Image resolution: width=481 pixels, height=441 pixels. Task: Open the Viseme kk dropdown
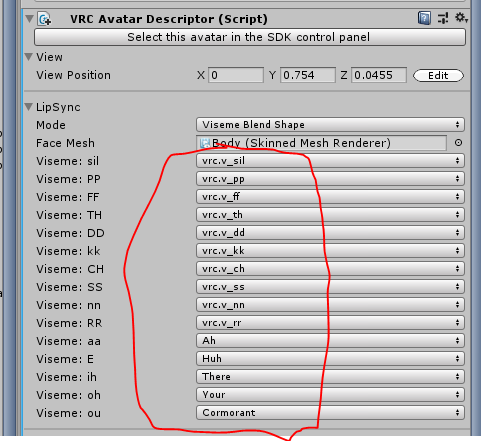[x=330, y=251]
